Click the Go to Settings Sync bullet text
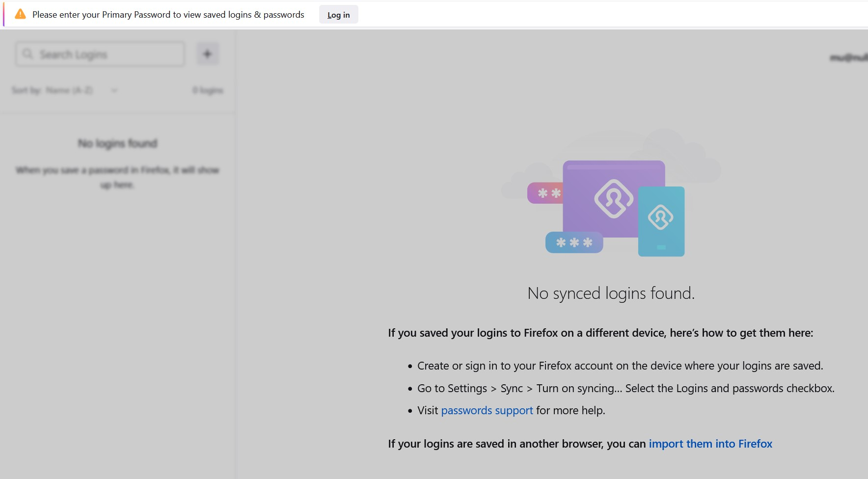The width and height of the screenshot is (868, 479). [625, 388]
